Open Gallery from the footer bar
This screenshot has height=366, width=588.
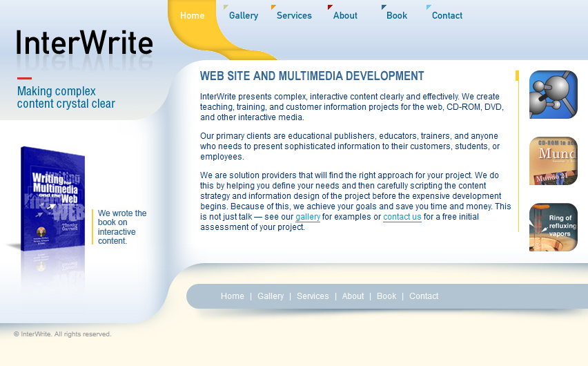(x=271, y=296)
